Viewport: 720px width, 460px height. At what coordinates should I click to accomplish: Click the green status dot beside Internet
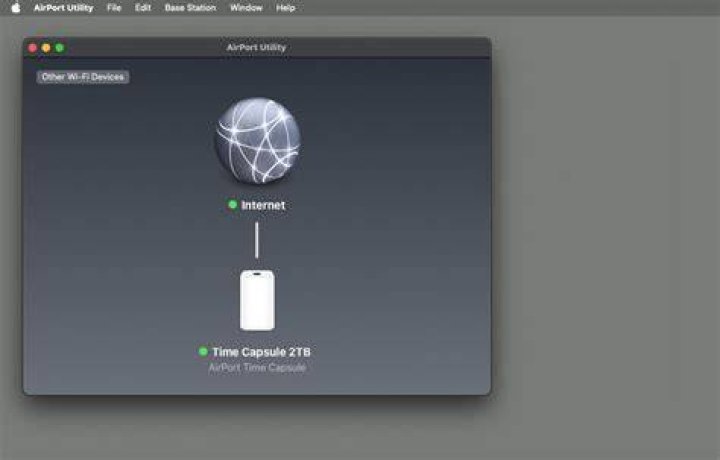[x=233, y=204]
